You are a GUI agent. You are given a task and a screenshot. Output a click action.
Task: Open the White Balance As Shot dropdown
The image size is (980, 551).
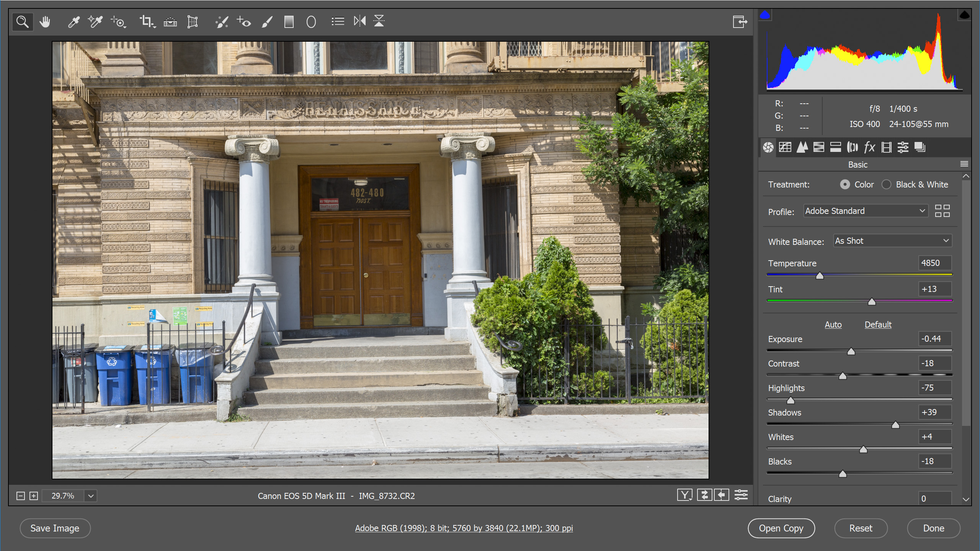[892, 241]
